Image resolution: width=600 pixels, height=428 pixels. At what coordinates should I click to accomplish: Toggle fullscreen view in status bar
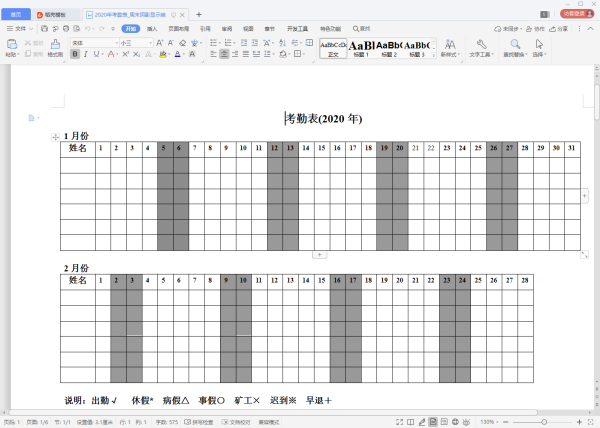(399, 422)
